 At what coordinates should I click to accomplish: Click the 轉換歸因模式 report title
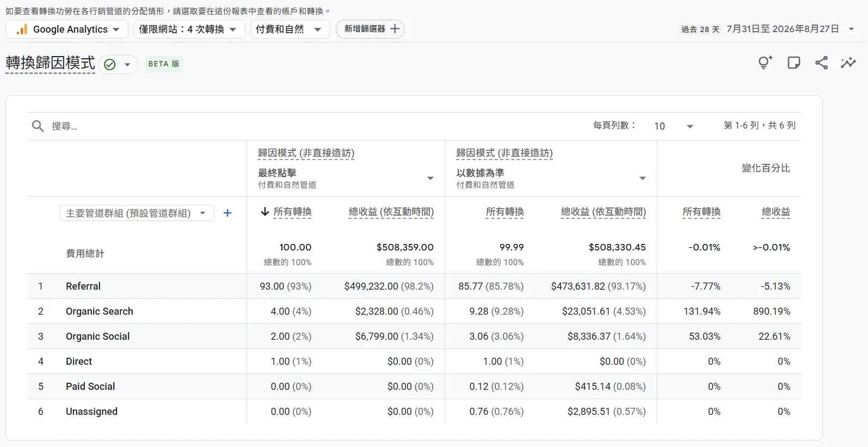pyautogui.click(x=51, y=63)
